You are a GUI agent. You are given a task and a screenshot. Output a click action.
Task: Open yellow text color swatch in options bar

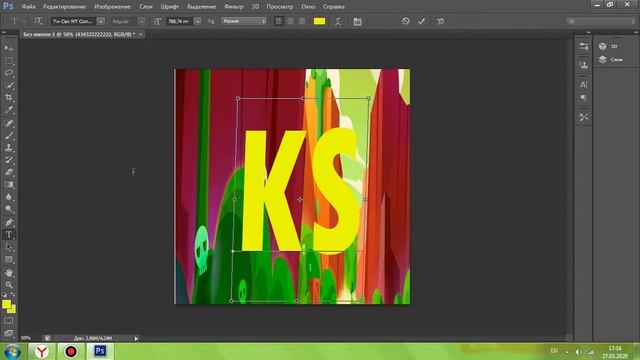[319, 21]
